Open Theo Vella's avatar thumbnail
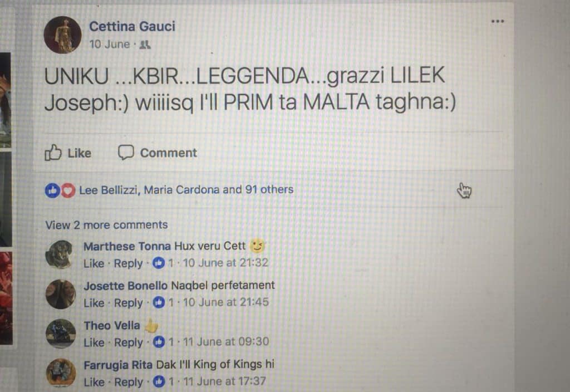This screenshot has width=570, height=392. pos(61,334)
